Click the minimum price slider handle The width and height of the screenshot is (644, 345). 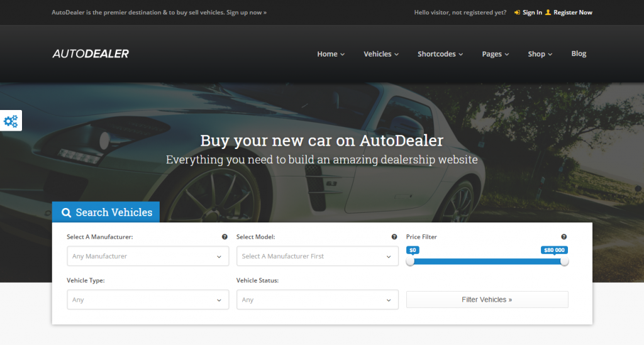(x=411, y=261)
